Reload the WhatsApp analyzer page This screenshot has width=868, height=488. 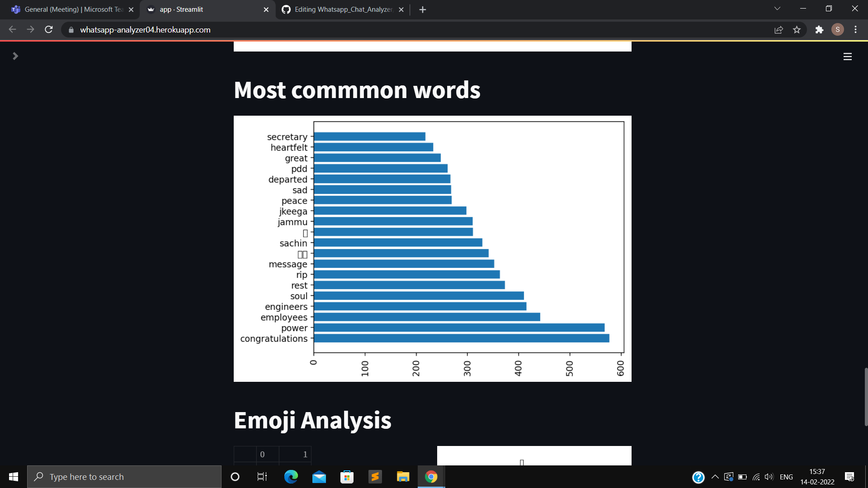(48, 29)
